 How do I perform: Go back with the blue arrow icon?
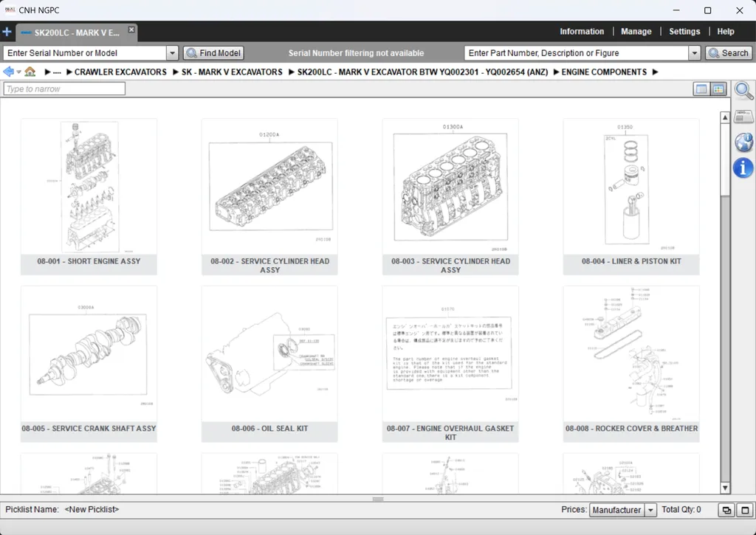click(8, 72)
